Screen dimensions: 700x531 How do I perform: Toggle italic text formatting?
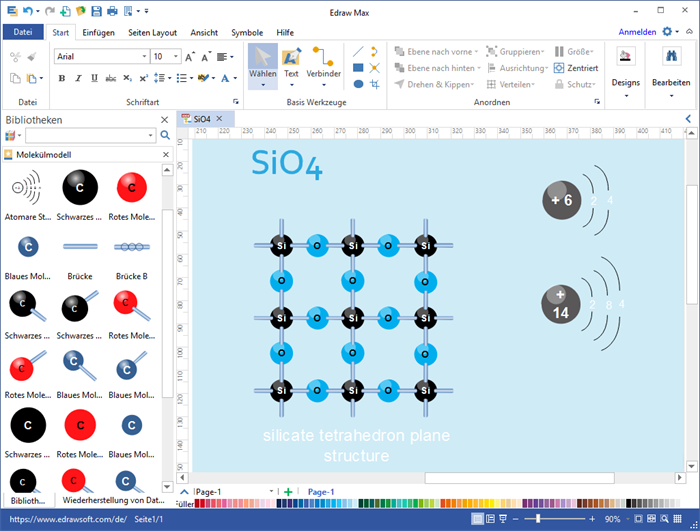[76, 78]
